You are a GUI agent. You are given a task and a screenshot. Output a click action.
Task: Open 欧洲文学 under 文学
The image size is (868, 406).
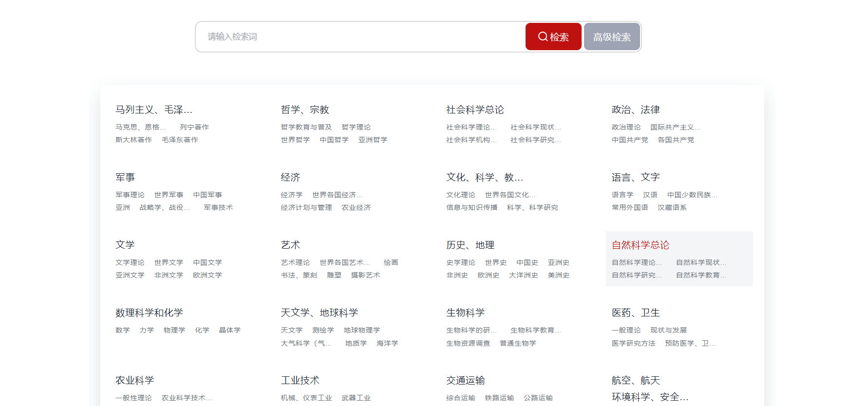point(208,275)
